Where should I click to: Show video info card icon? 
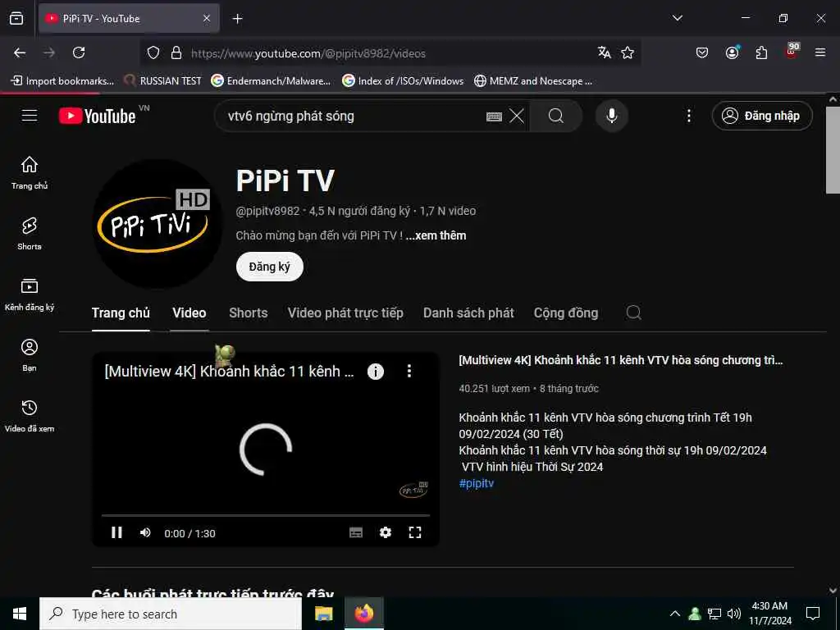[376, 372]
